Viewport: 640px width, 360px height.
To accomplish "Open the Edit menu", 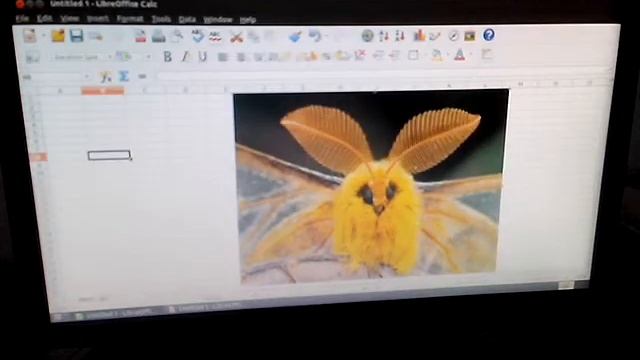I will (x=44, y=19).
